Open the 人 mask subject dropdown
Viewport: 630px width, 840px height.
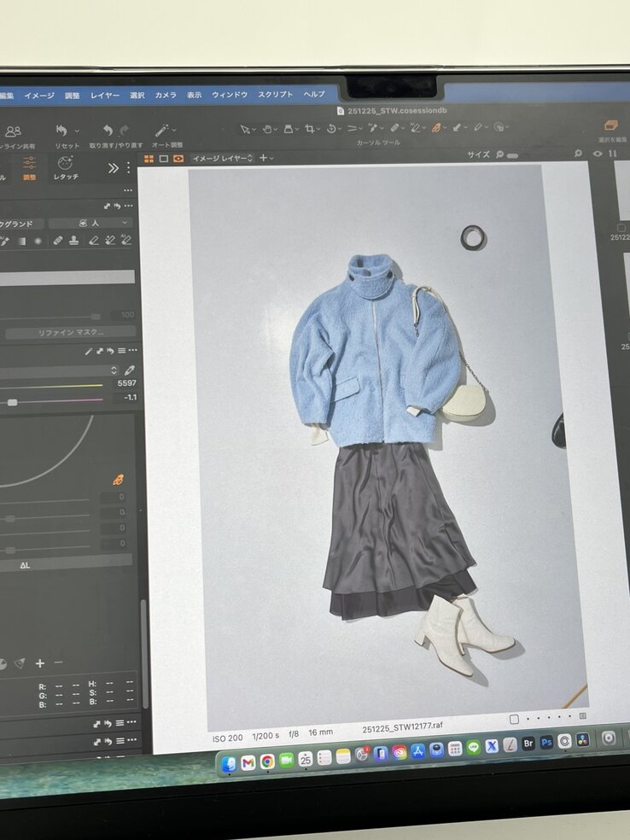coord(90,223)
